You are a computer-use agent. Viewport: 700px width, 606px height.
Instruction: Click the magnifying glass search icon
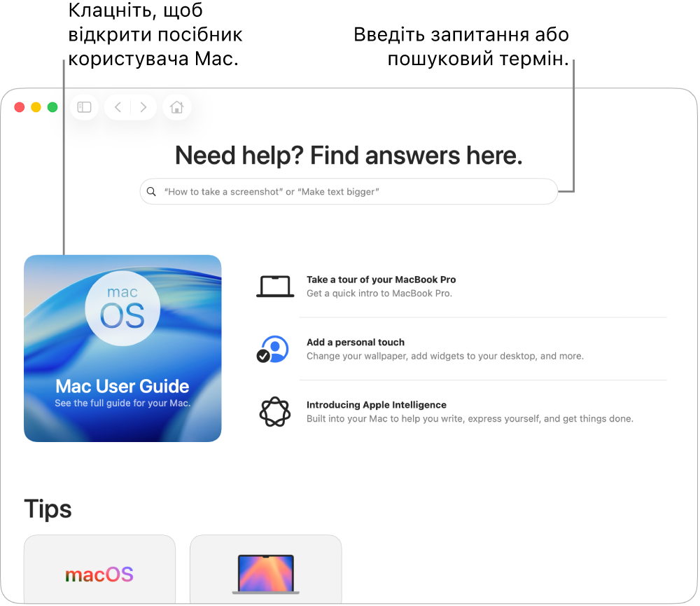click(151, 192)
